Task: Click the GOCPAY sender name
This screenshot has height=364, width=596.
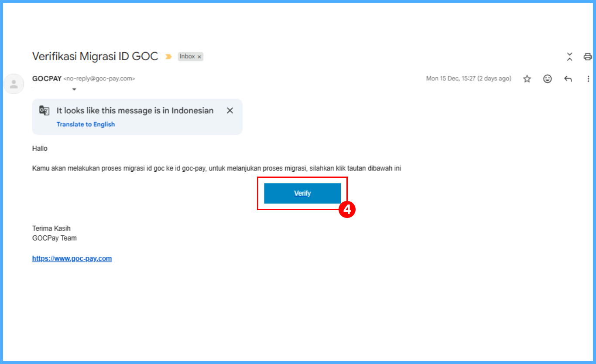Action: pyautogui.click(x=47, y=78)
